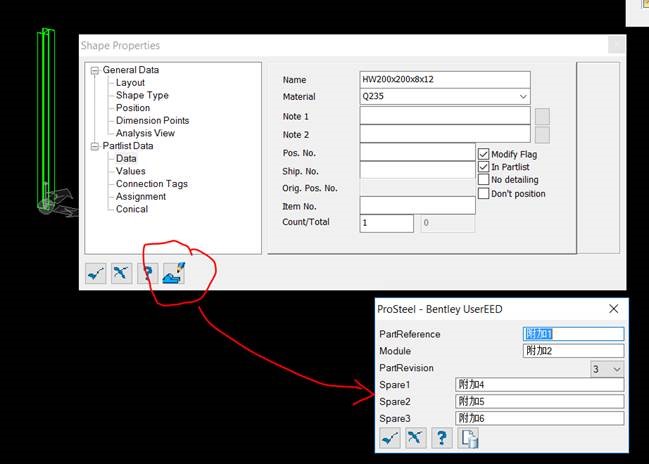The image size is (649, 464).
Task: Click OK checkmark in Bentley UserEED dialog
Action: pos(390,438)
